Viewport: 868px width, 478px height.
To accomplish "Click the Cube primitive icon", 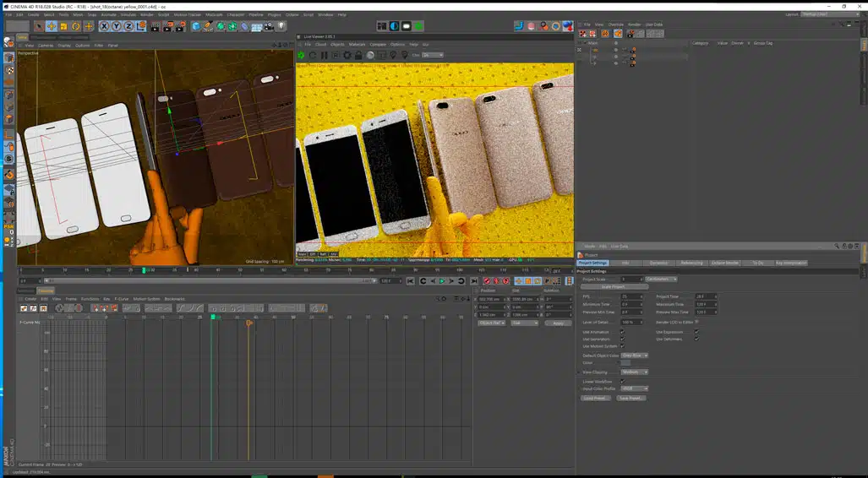I will 196,26.
